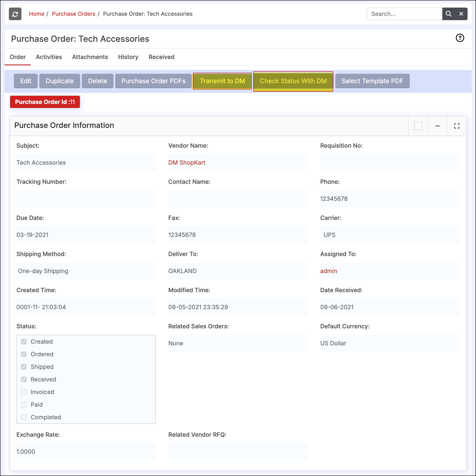Image resolution: width=476 pixels, height=476 pixels.
Task: Tick the panel header checkbox
Action: (x=418, y=126)
